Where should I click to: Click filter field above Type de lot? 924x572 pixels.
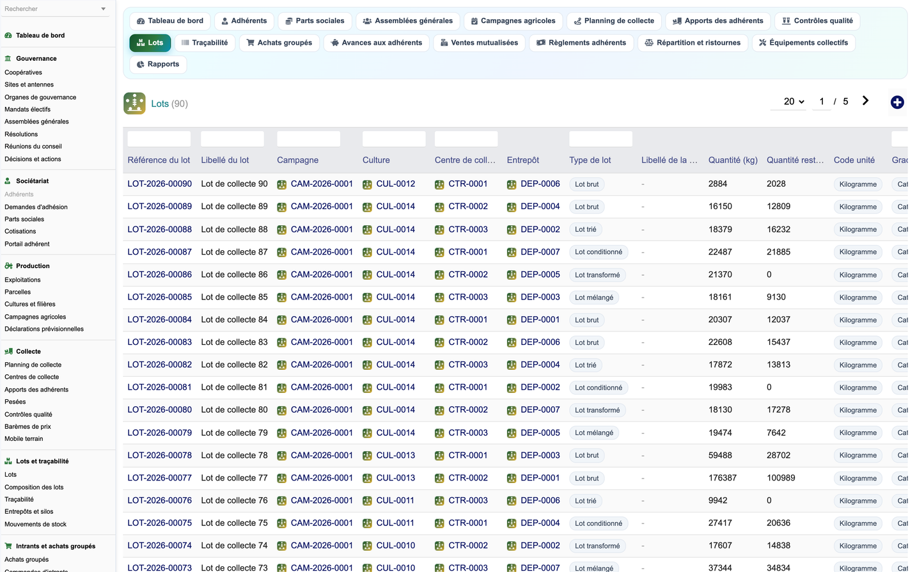pos(601,139)
